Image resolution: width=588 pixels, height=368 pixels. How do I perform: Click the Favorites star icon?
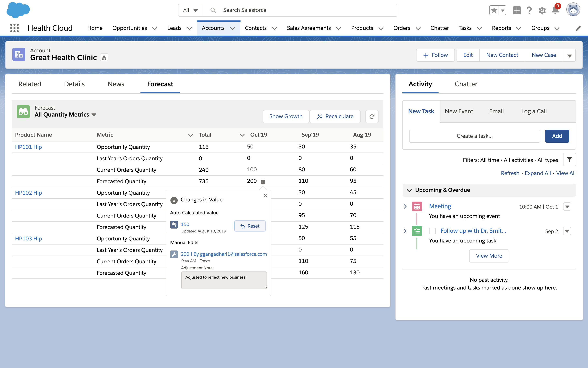coord(494,10)
